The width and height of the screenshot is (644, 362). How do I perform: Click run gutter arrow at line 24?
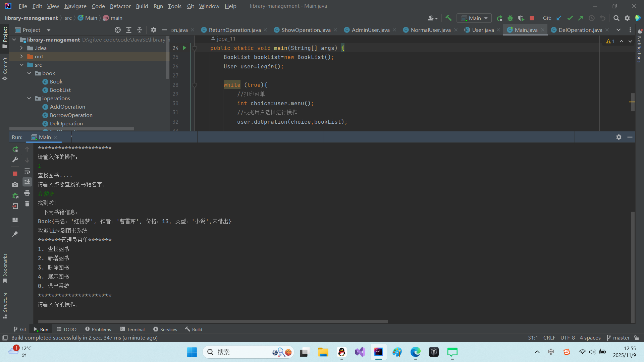pyautogui.click(x=184, y=48)
